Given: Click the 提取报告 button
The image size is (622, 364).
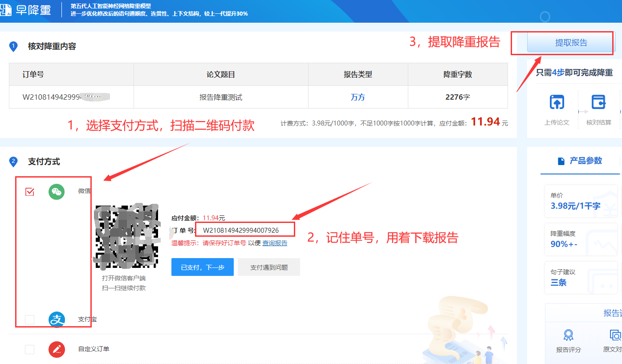Looking at the screenshot, I should 571,43.
